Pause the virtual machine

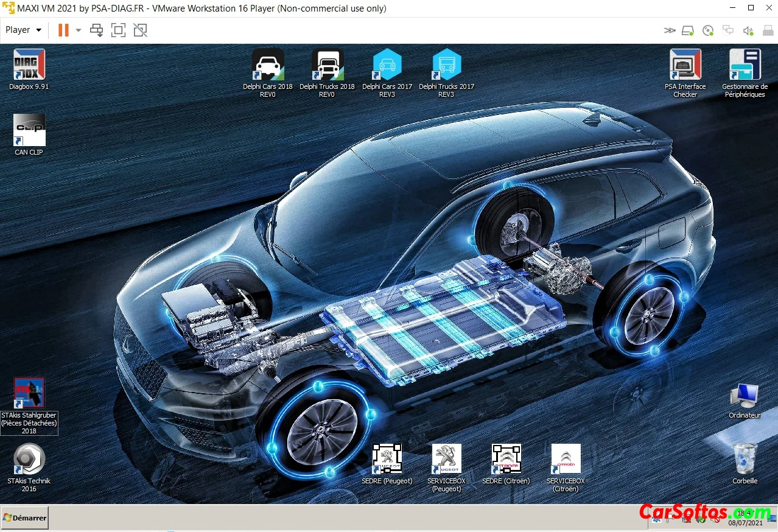(63, 30)
